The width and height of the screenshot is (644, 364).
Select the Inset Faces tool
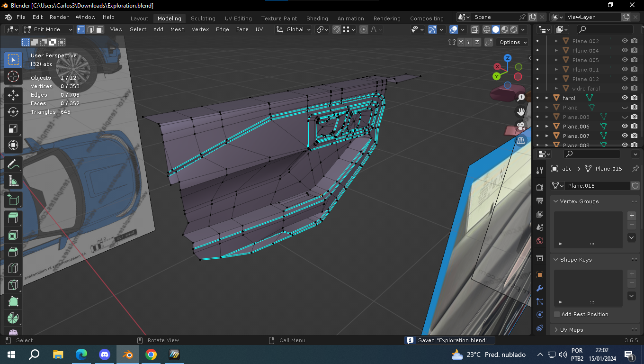click(x=13, y=235)
